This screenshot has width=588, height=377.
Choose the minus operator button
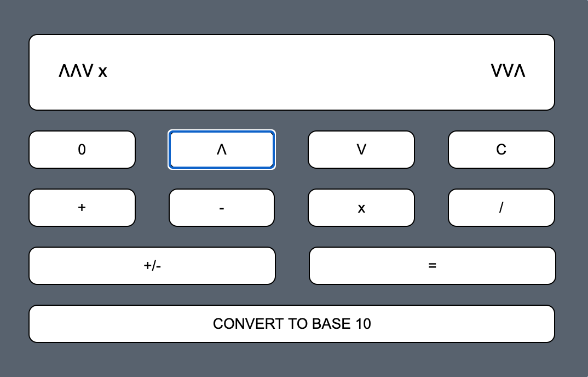[x=222, y=208]
